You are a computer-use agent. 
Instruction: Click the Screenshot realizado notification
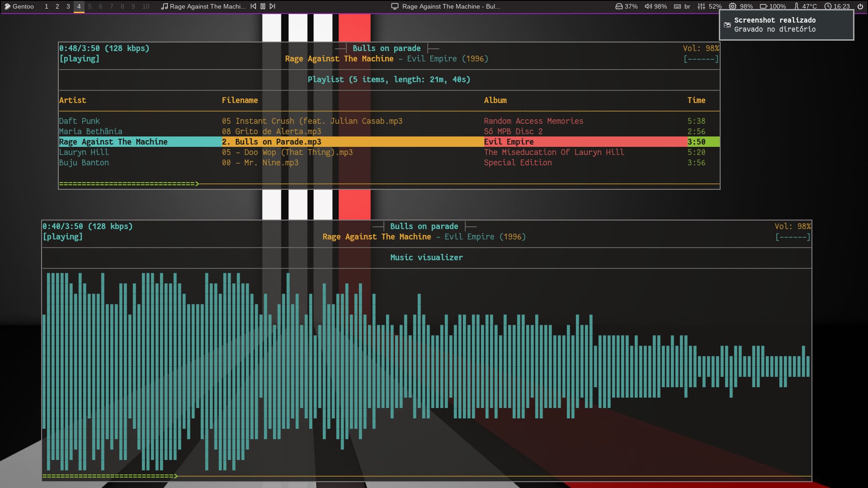[786, 25]
